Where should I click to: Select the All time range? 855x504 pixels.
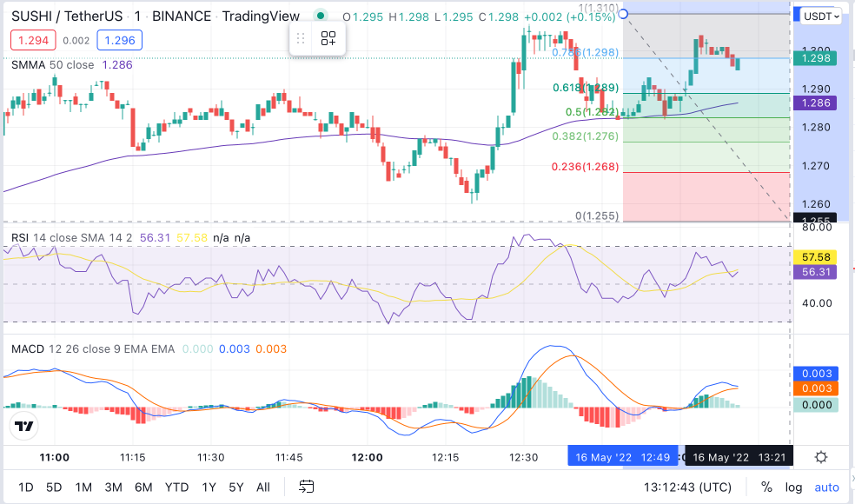point(262,487)
